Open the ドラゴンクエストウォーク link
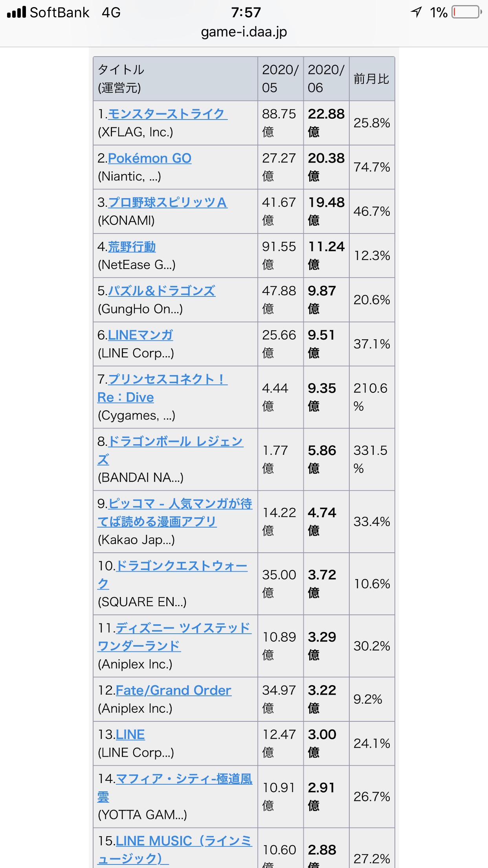Image resolution: width=488 pixels, height=868 pixels. pyautogui.click(x=172, y=574)
